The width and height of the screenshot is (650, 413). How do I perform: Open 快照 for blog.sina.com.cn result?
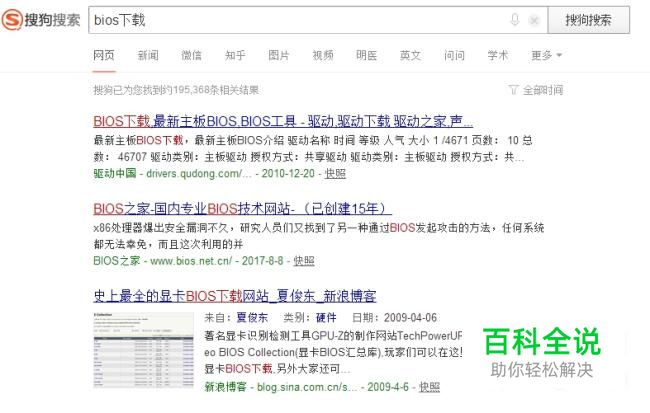429,387
